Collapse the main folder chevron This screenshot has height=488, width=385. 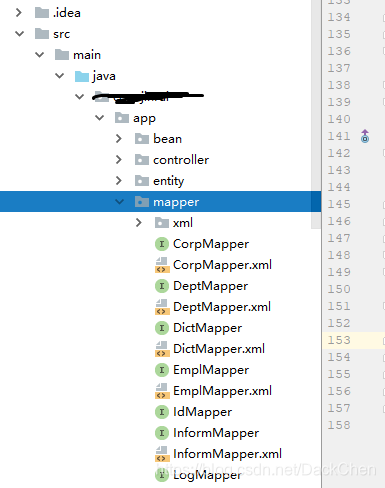pyautogui.click(x=40, y=55)
